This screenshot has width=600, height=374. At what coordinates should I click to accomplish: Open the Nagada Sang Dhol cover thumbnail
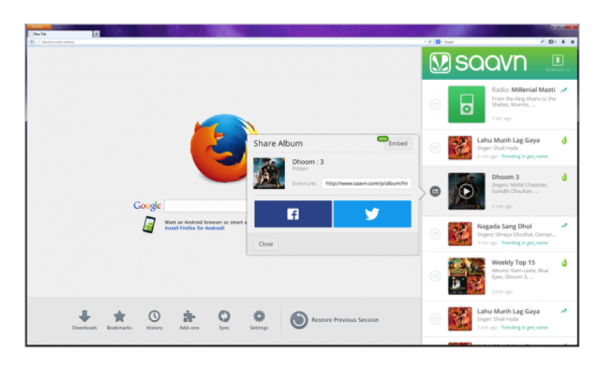[x=460, y=234]
